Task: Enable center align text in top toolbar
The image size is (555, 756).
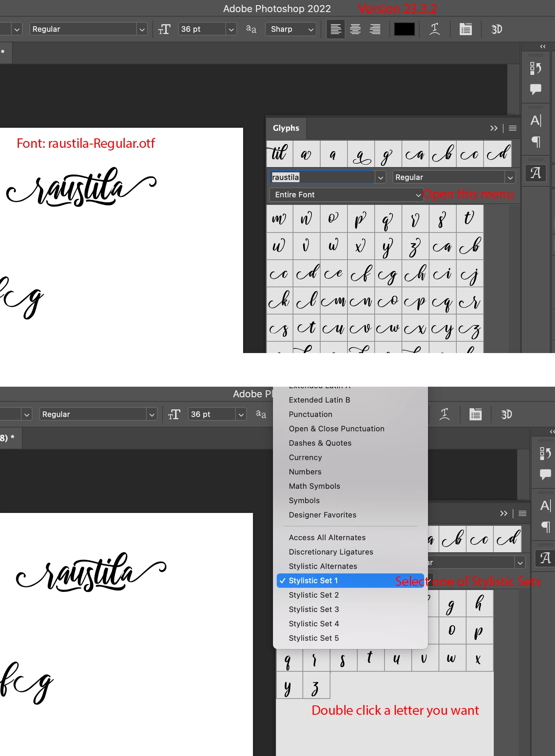Action: click(355, 29)
